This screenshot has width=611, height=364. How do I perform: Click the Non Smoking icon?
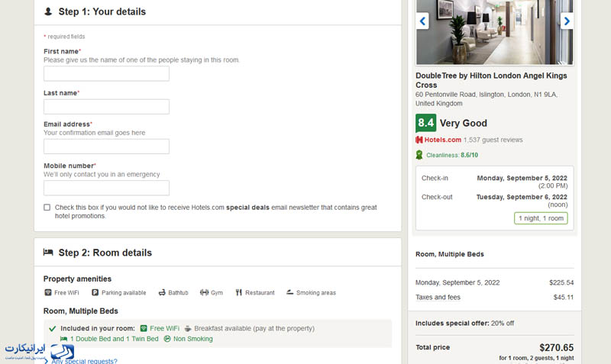pos(167,339)
